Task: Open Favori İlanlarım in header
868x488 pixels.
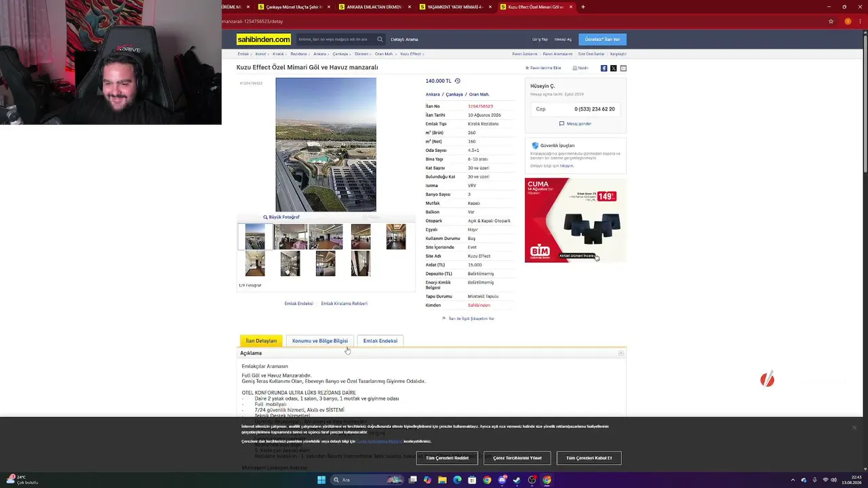Action: click(x=525, y=54)
